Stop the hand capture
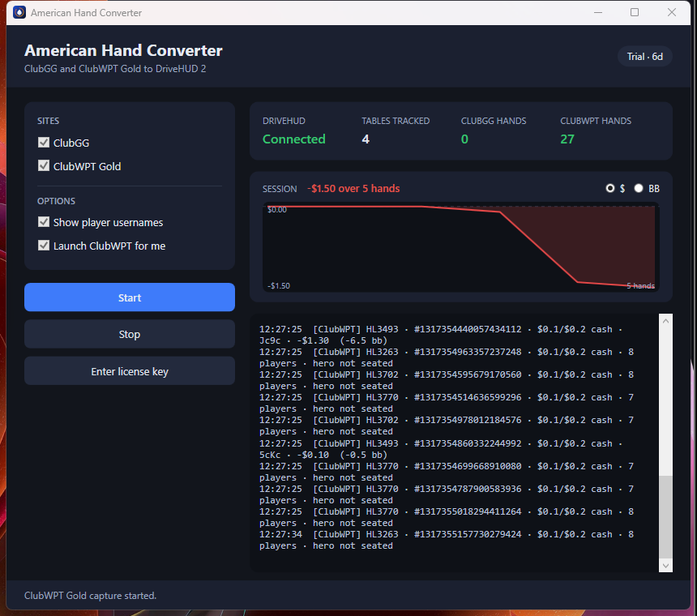Viewport: 697px width, 616px height. (130, 334)
